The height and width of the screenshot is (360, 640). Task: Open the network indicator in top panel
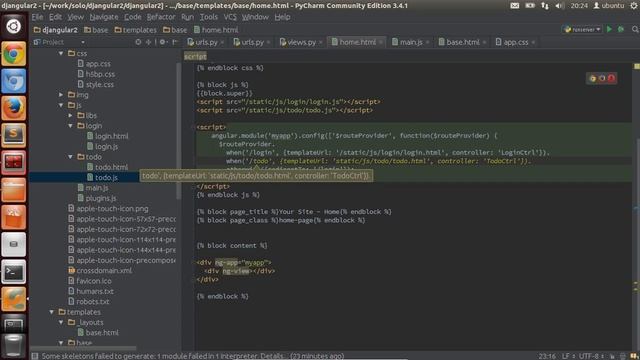[x=545, y=6]
